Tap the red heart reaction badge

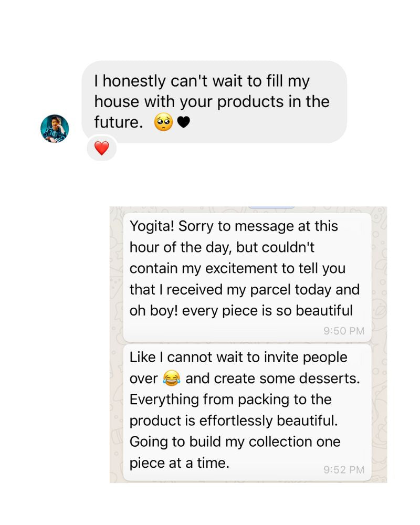(101, 149)
